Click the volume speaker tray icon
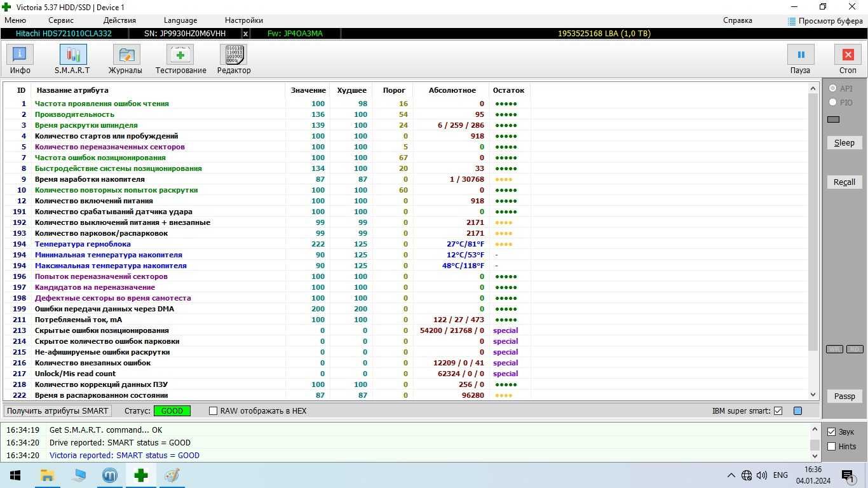The height and width of the screenshot is (488, 868). click(x=762, y=475)
